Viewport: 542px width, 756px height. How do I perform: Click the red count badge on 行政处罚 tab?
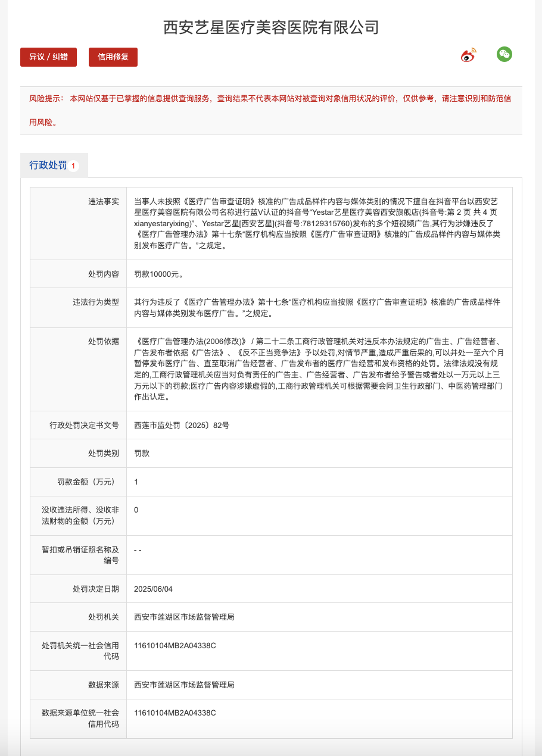point(73,166)
